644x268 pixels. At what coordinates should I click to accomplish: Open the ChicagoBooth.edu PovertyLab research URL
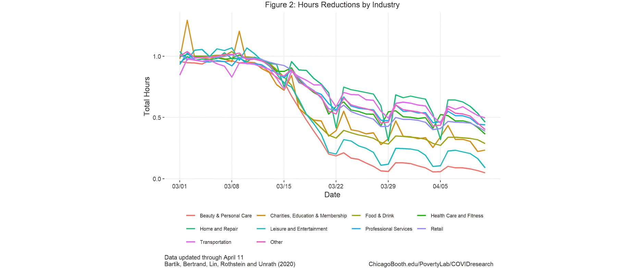pyautogui.click(x=431, y=264)
